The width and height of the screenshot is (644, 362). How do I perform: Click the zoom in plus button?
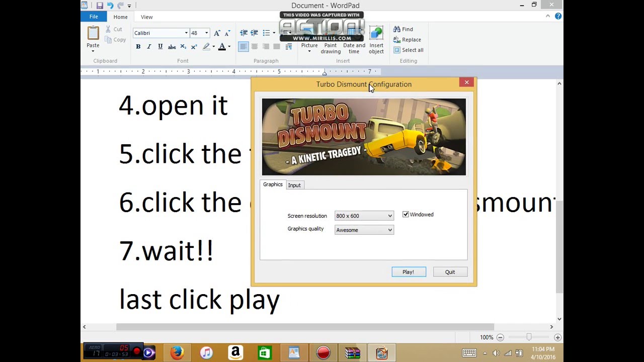557,337
